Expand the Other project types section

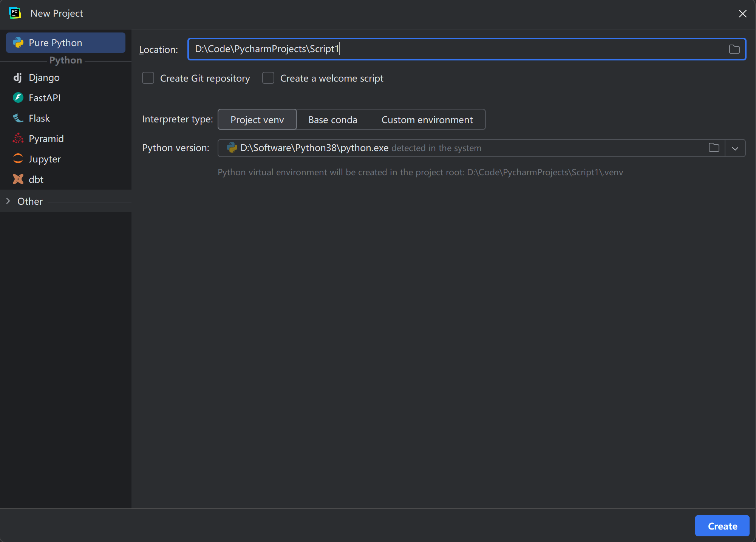(8, 201)
